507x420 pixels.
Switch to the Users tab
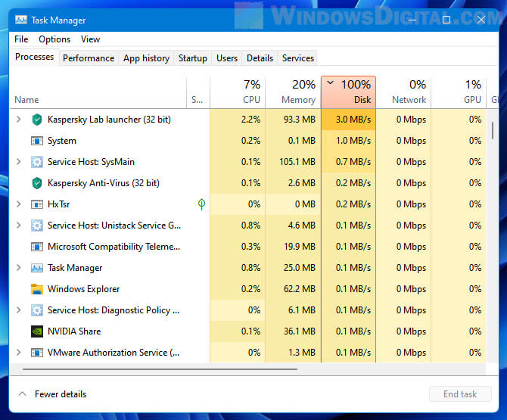[x=227, y=58]
